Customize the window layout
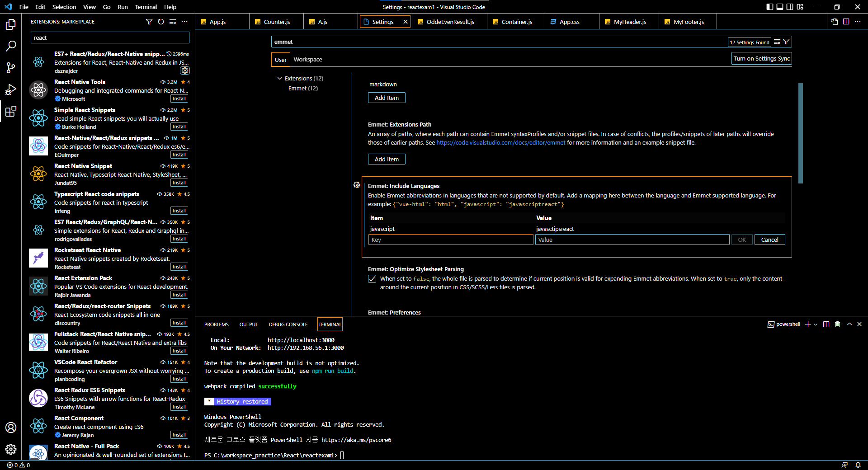 (x=800, y=7)
